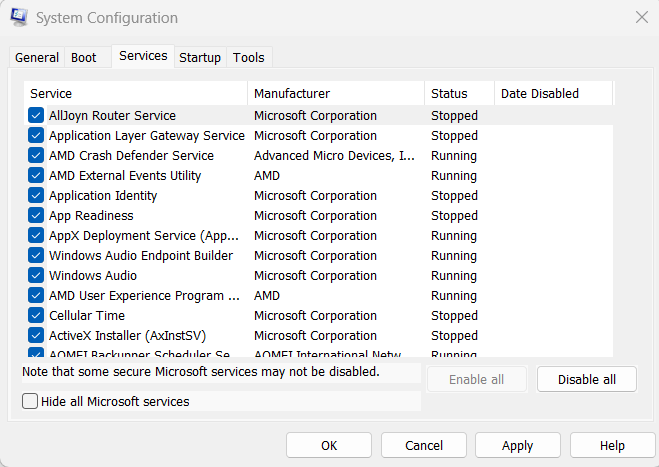The image size is (659, 467).
Task: Toggle ActiveX Installer (AxInstSV) checkbox
Action: coord(36,336)
